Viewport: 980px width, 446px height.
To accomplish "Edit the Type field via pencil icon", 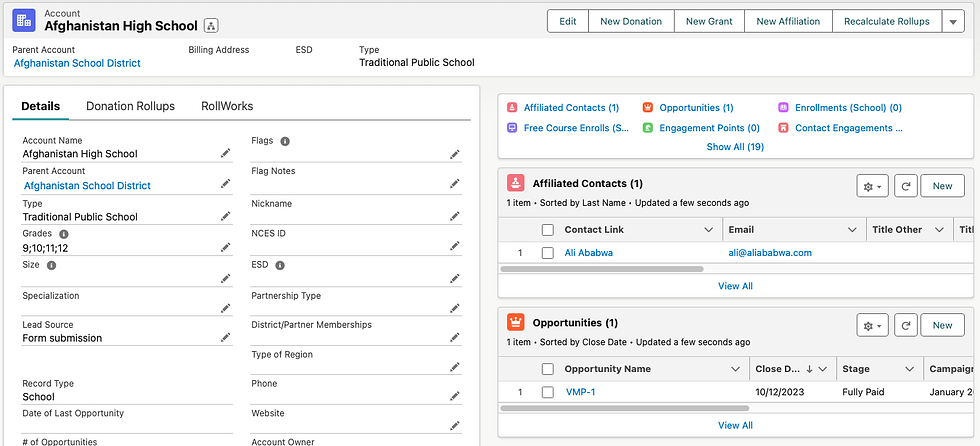I will (x=226, y=216).
